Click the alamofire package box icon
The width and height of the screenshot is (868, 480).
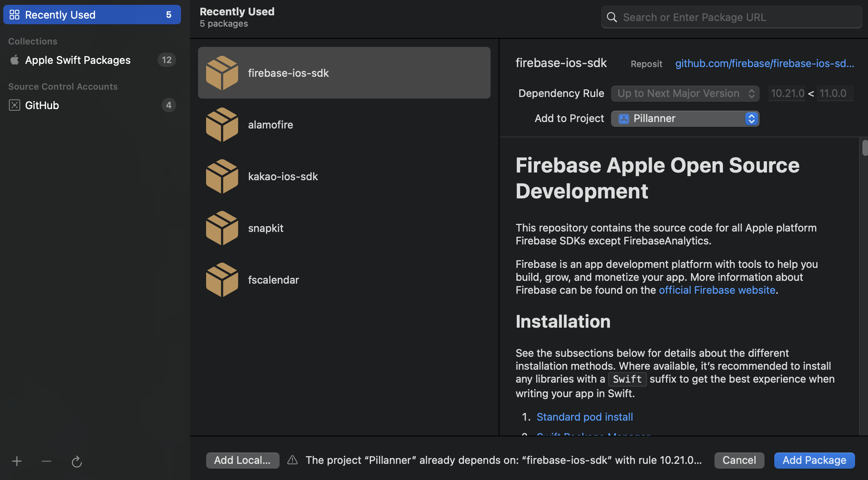point(222,124)
